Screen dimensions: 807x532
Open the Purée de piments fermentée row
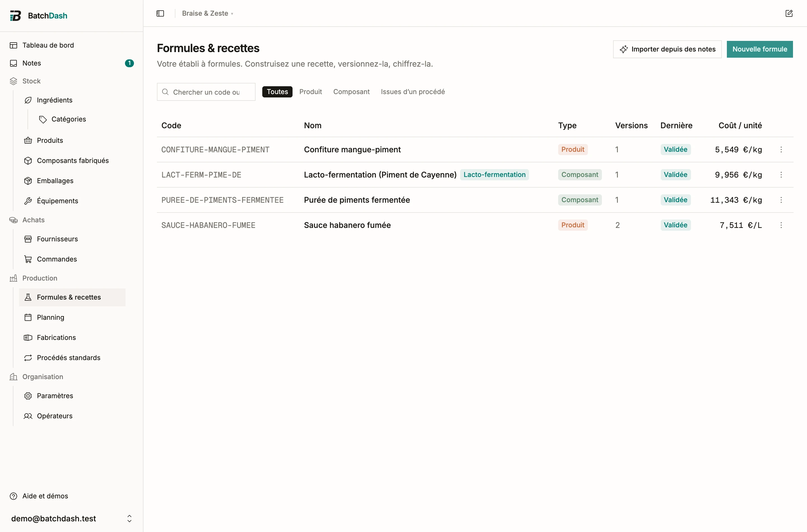tap(475, 200)
